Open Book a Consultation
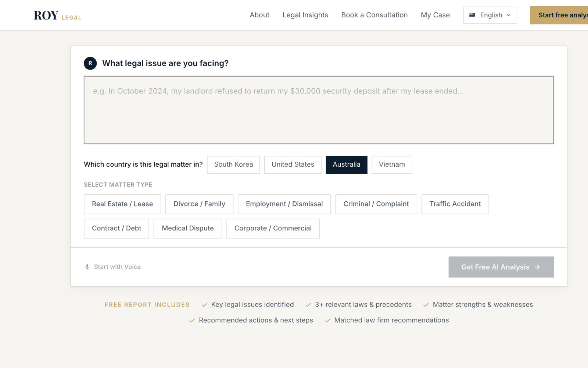Screen dimensions: 588x368 click(374, 15)
